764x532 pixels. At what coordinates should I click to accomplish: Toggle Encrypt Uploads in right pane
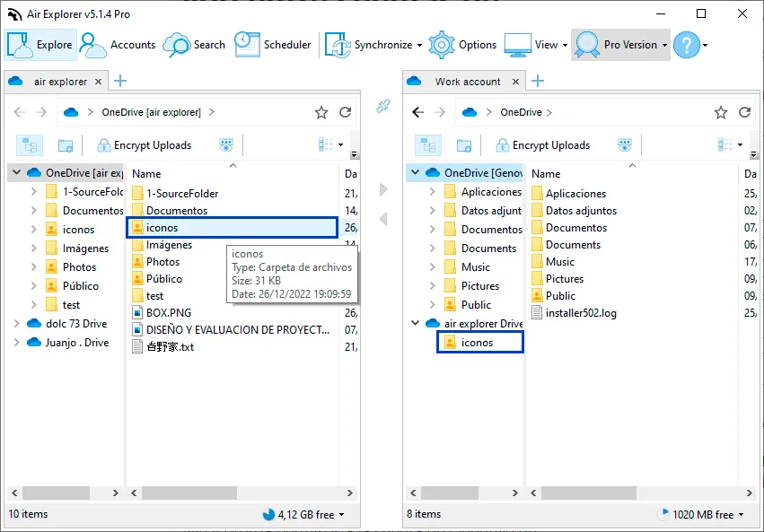543,145
